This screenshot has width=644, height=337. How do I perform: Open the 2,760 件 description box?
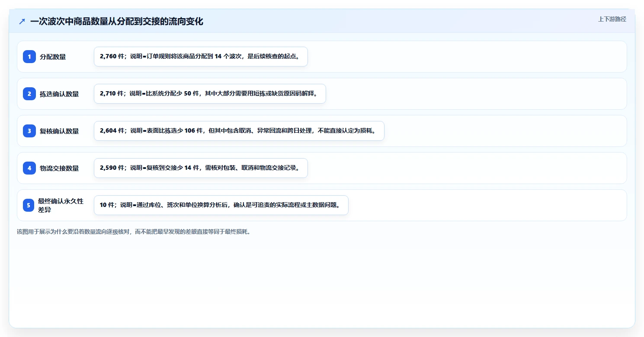(201, 57)
